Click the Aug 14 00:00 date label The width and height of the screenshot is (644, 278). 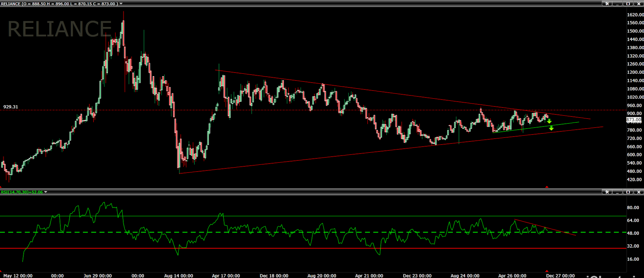(x=179, y=276)
